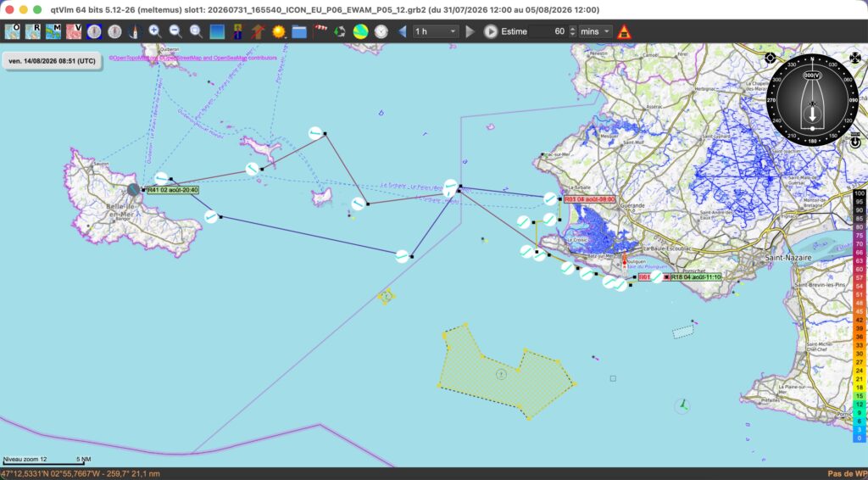Click the date label ven. 14/08/2026 08:51
This screenshot has width=868, height=480.
(52, 61)
